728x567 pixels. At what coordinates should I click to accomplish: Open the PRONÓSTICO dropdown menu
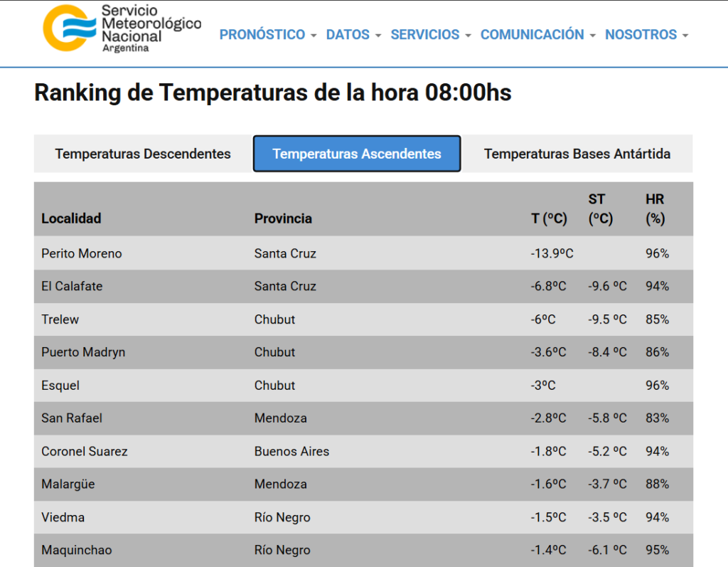click(x=268, y=34)
